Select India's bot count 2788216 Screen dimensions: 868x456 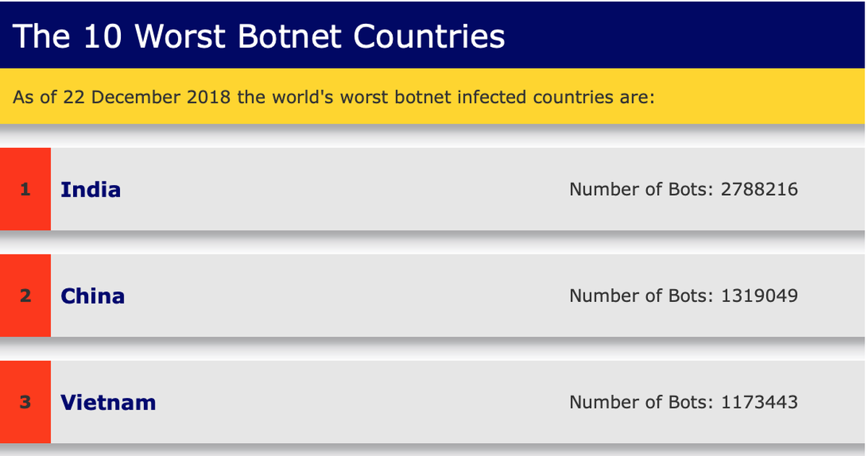pyautogui.click(x=759, y=189)
